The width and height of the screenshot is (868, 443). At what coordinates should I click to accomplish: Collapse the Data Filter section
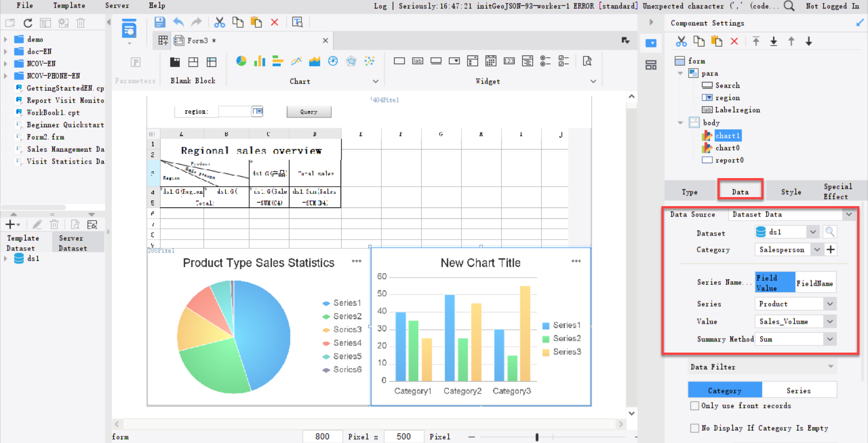point(831,367)
